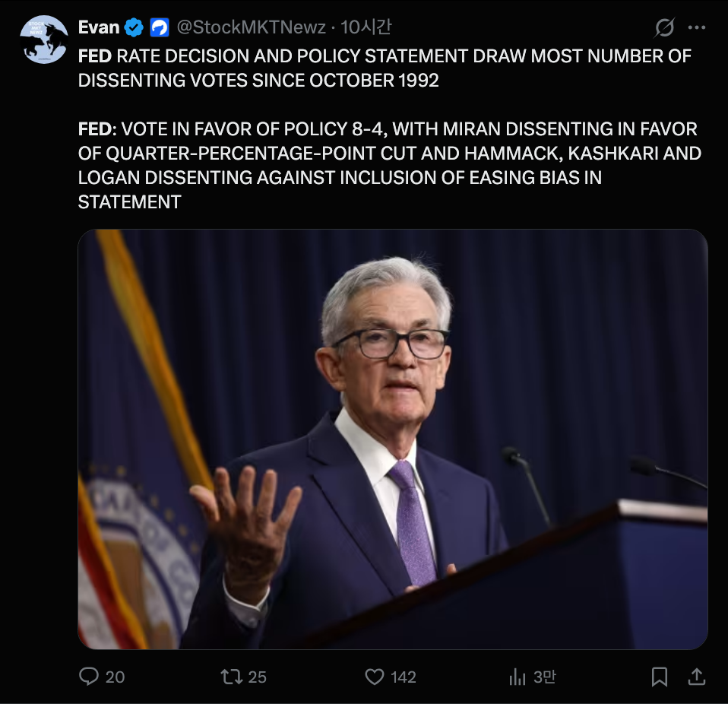The image size is (728, 704).
Task: Click the like count 142
Action: pos(403,677)
